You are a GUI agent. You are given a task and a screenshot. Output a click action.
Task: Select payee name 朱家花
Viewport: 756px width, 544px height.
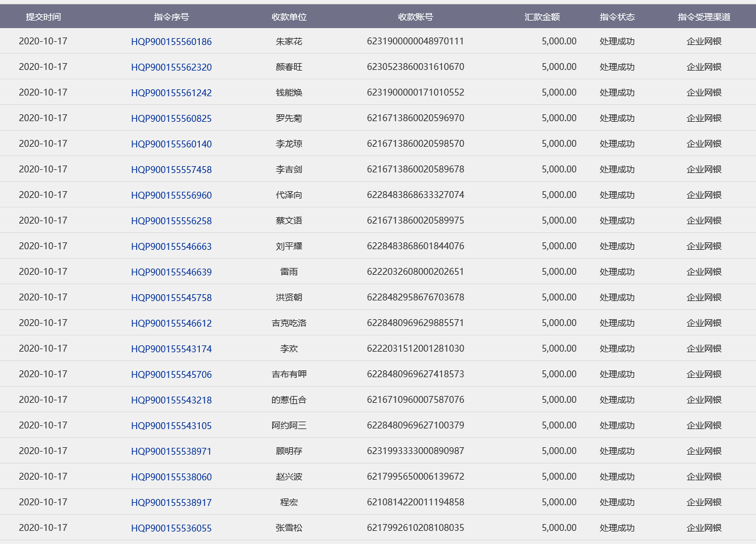[x=289, y=42]
